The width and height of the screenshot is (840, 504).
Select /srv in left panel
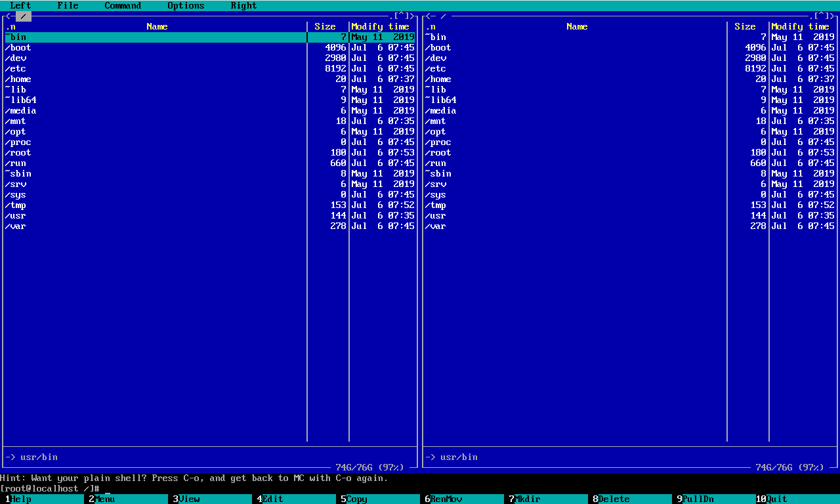tap(209, 184)
